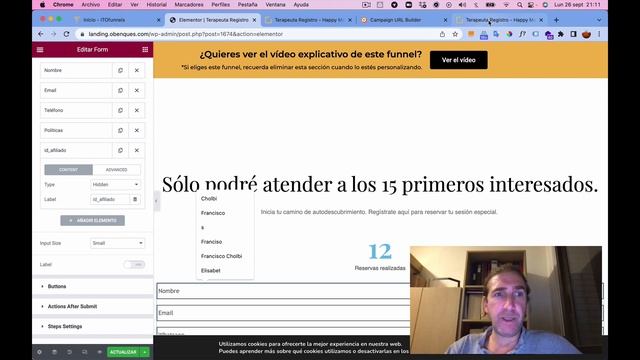Screen dimensions: 640x360
Task: Click the 12 reservas counter
Action: coord(380,251)
